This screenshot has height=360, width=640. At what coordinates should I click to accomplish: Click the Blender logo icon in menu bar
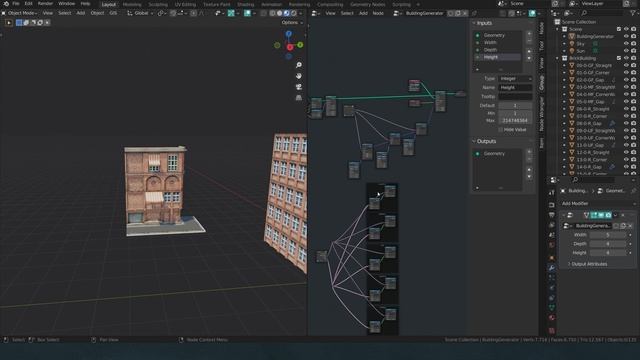click(6, 4)
